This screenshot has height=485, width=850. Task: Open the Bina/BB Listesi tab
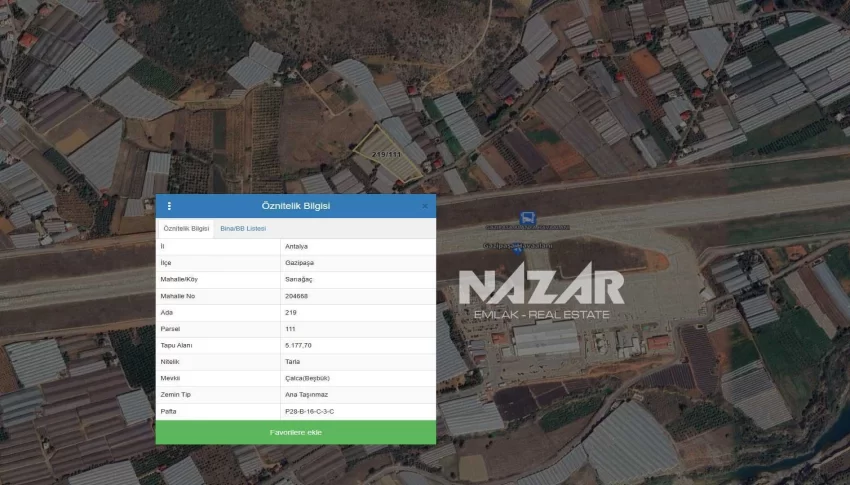pyautogui.click(x=243, y=229)
